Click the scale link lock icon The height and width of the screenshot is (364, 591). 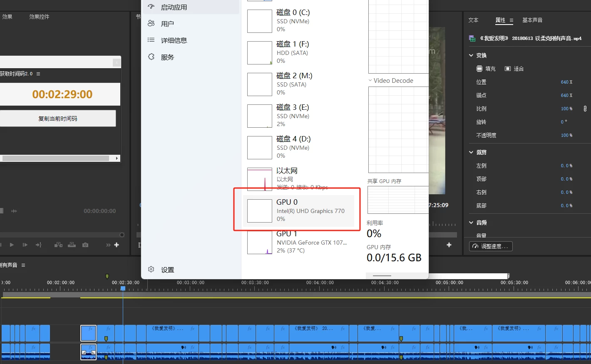point(585,109)
